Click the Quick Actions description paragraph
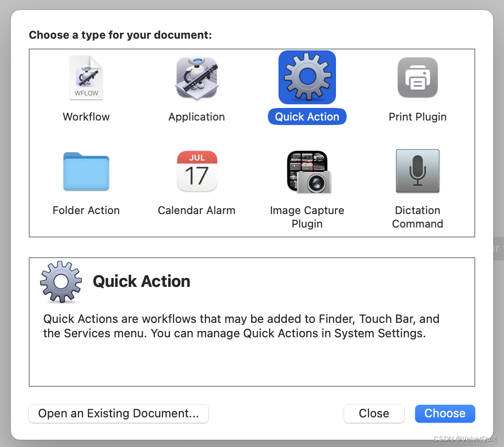 tap(241, 326)
